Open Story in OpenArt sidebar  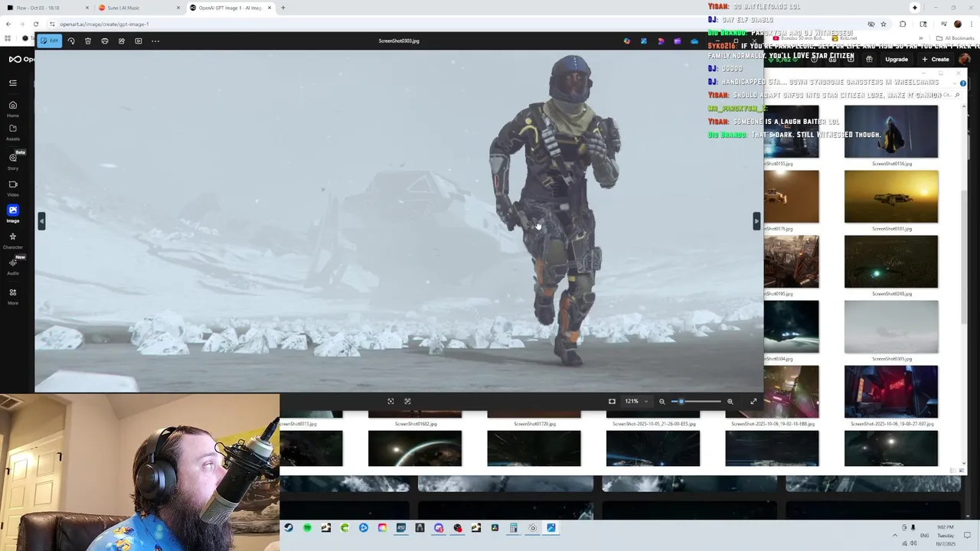click(x=13, y=161)
